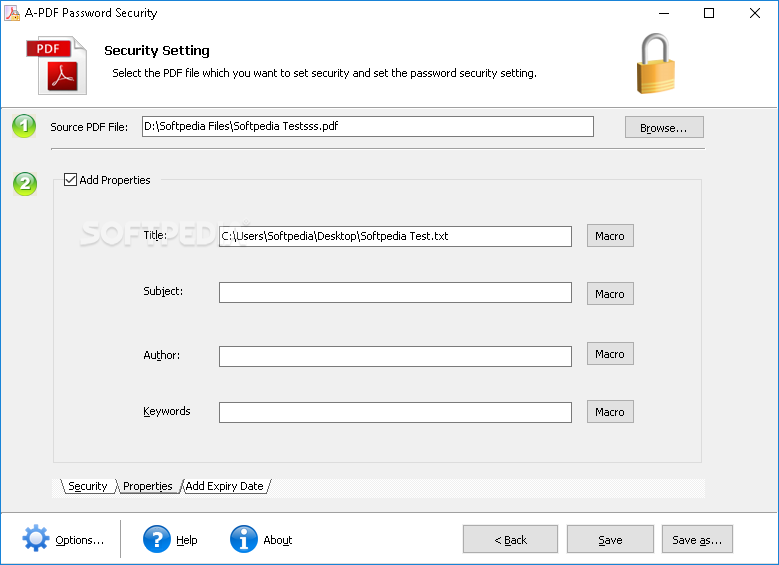Browse for a source PDF file
The height and width of the screenshot is (565, 779).
(664, 127)
